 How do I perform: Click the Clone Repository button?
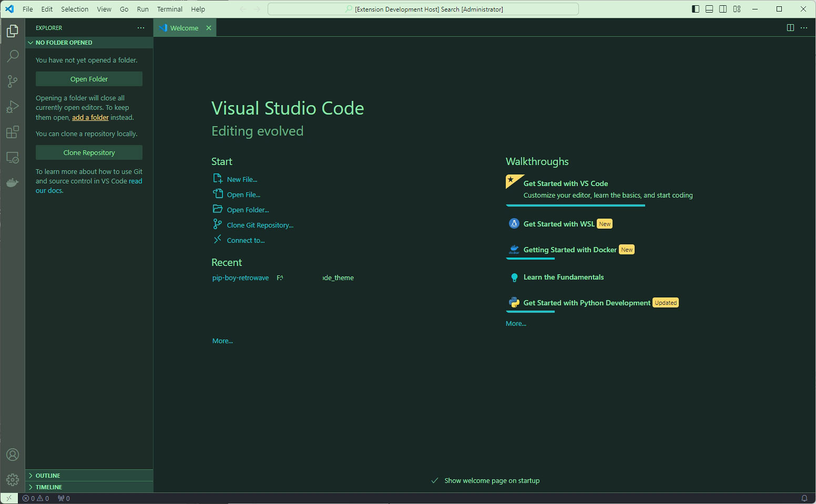point(89,152)
